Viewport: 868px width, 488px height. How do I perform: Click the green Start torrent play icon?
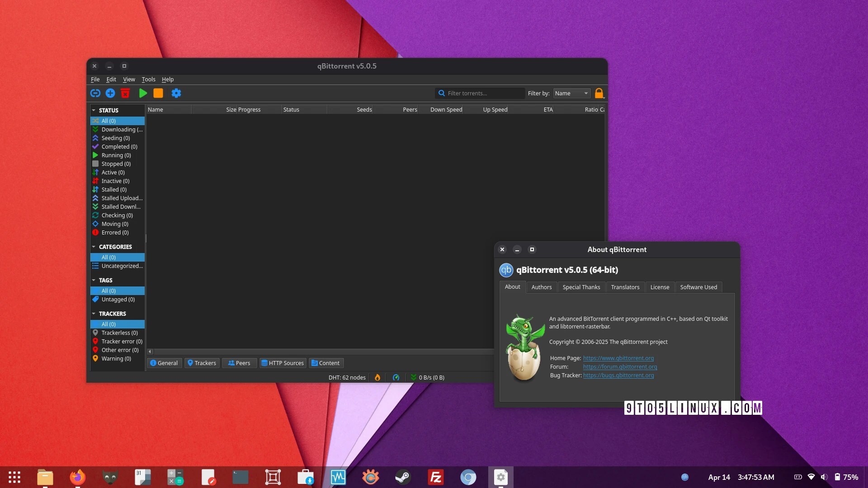(x=143, y=93)
